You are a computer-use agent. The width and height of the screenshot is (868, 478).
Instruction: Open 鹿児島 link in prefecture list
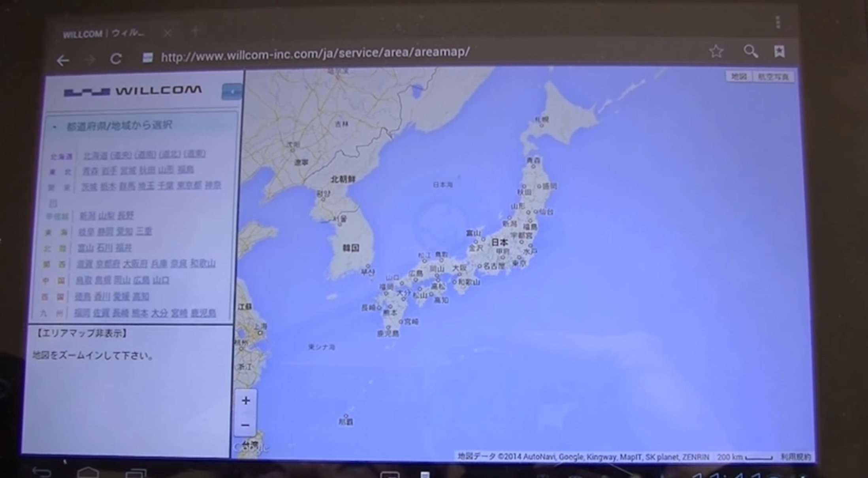(x=203, y=314)
